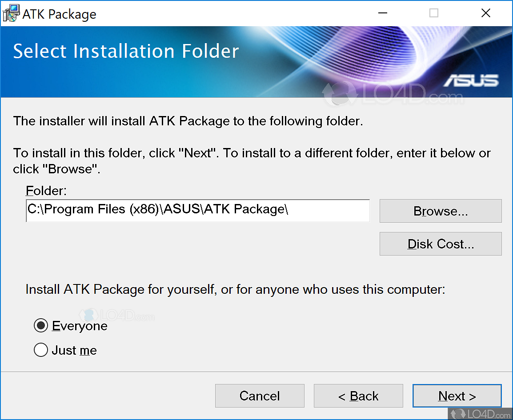This screenshot has height=420, width=513.
Task: Open the Browse... folder picker
Action: 441,211
